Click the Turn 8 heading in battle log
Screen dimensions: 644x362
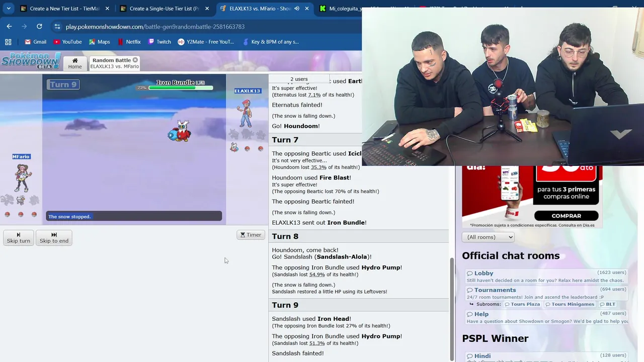tap(285, 236)
